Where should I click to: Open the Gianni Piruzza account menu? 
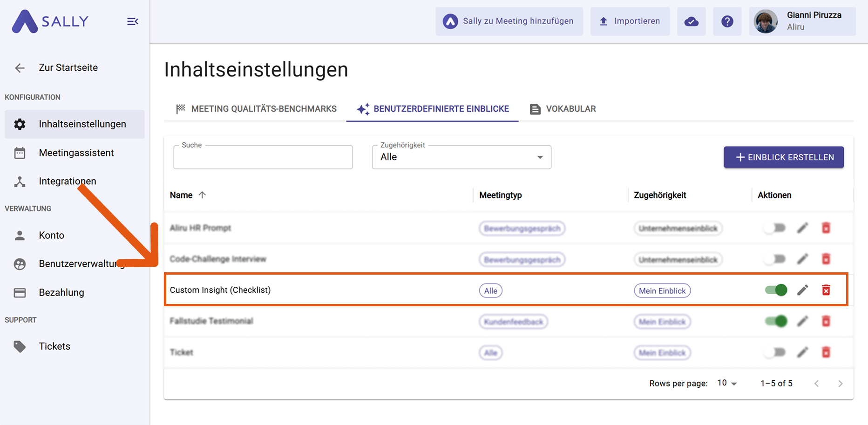802,21
